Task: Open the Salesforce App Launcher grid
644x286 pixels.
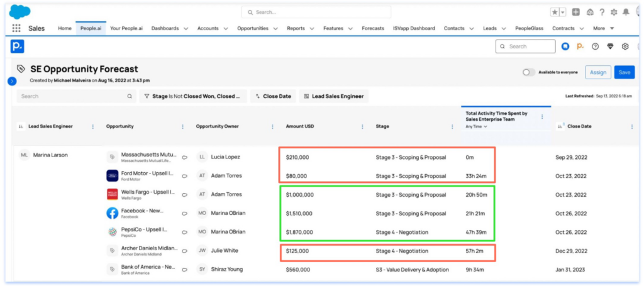Action: (x=16, y=28)
